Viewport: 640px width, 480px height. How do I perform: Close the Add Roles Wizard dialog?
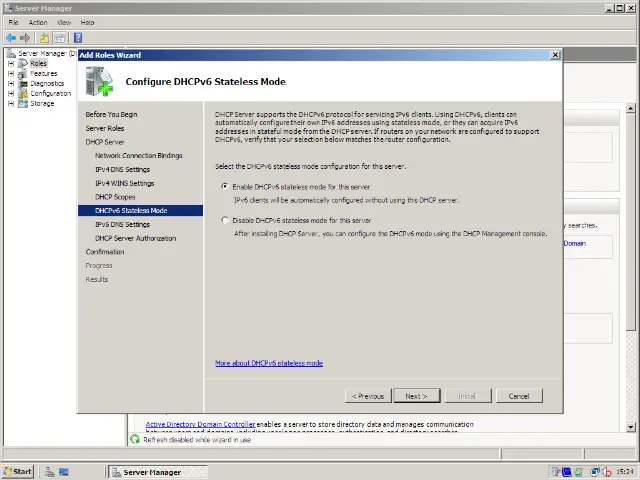(555, 55)
